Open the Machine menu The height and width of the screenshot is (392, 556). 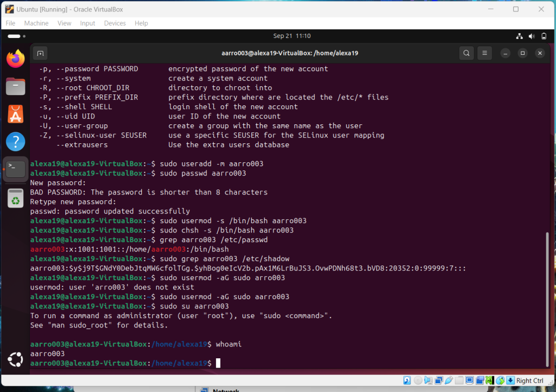[36, 23]
